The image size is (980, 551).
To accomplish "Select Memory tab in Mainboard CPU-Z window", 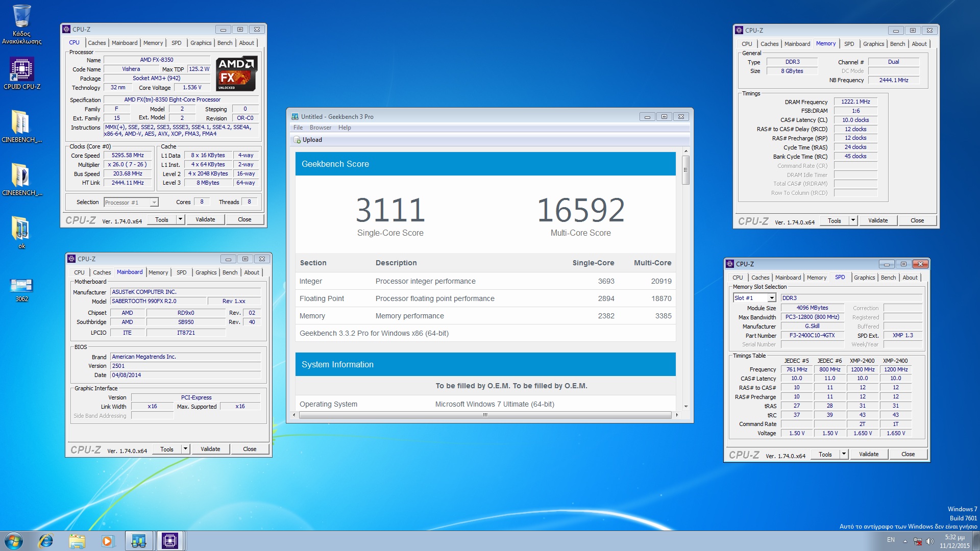I will pyautogui.click(x=158, y=272).
